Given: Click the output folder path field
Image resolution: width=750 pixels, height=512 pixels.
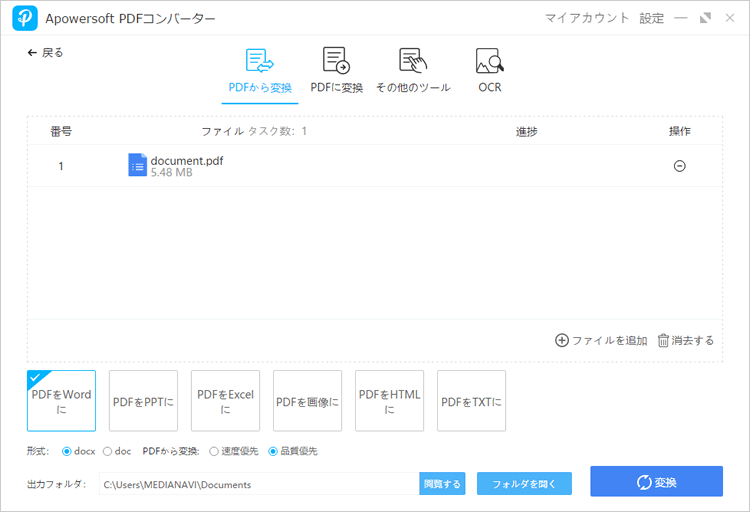Looking at the screenshot, I should tap(259, 484).
